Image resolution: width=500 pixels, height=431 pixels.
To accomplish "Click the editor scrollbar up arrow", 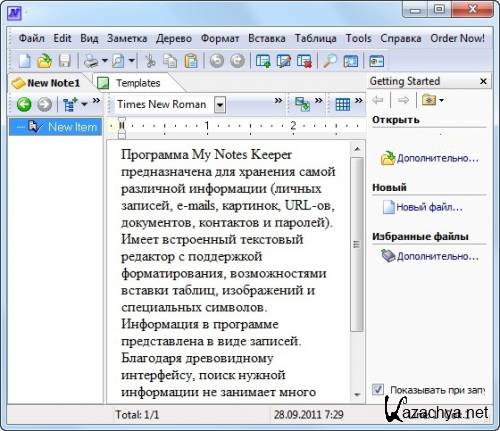I will point(357,149).
